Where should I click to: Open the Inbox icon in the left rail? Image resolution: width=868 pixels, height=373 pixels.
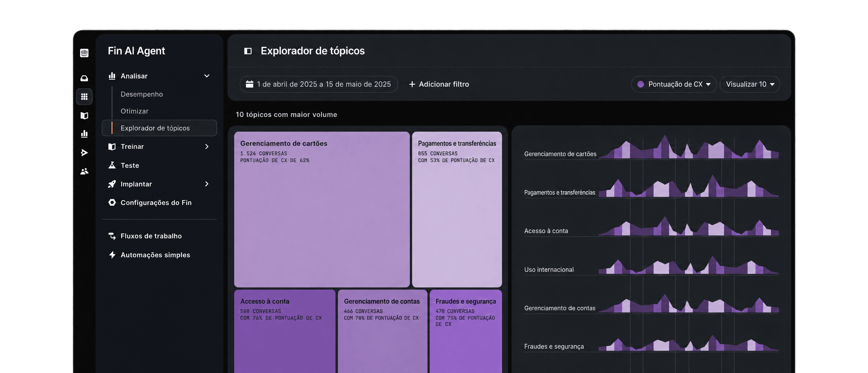pos(84,78)
